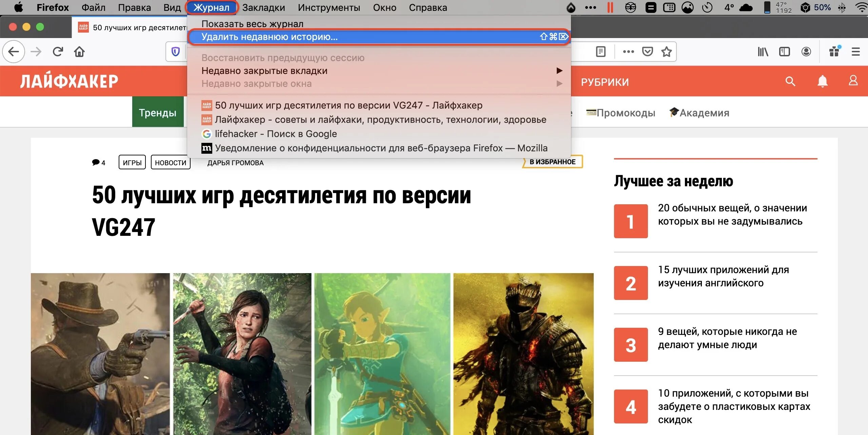Go to Firefox home page icon
868x435 pixels.
tap(79, 52)
